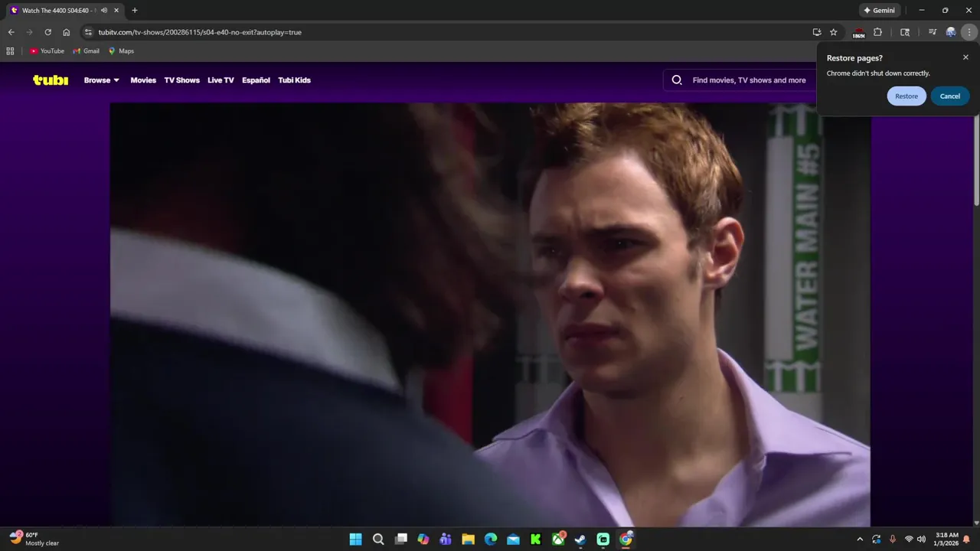Open the weather widget on taskbar
This screenshot has height=551, width=980.
click(34, 539)
